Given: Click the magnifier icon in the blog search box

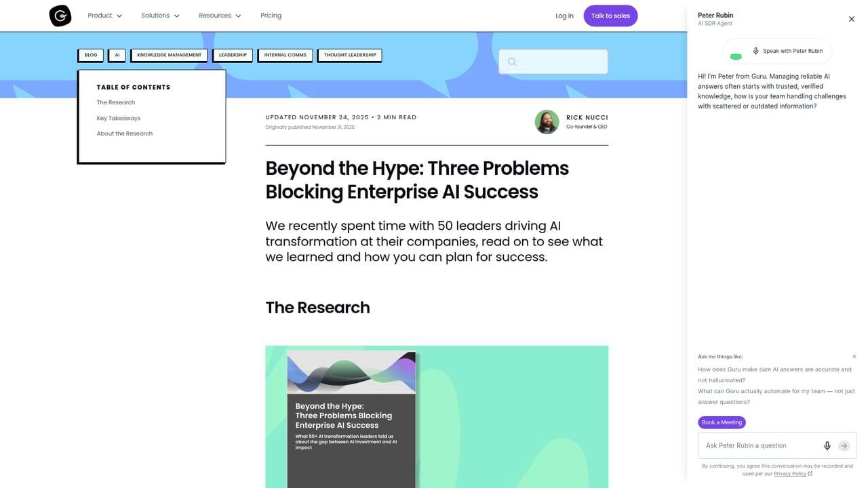Looking at the screenshot, I should (x=512, y=62).
